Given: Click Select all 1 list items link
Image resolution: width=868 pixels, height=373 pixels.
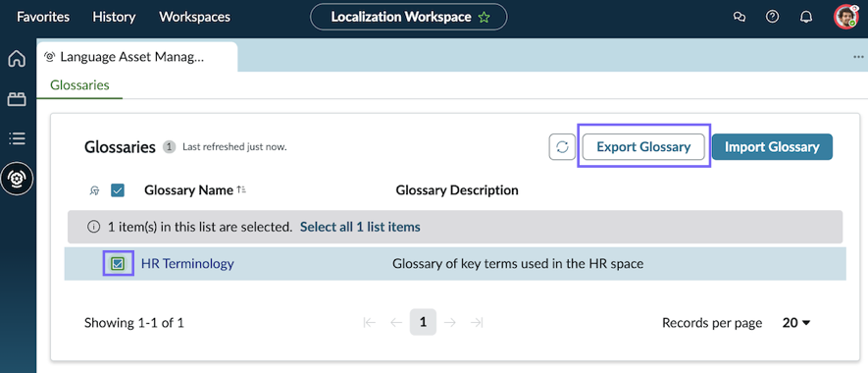Looking at the screenshot, I should point(360,227).
